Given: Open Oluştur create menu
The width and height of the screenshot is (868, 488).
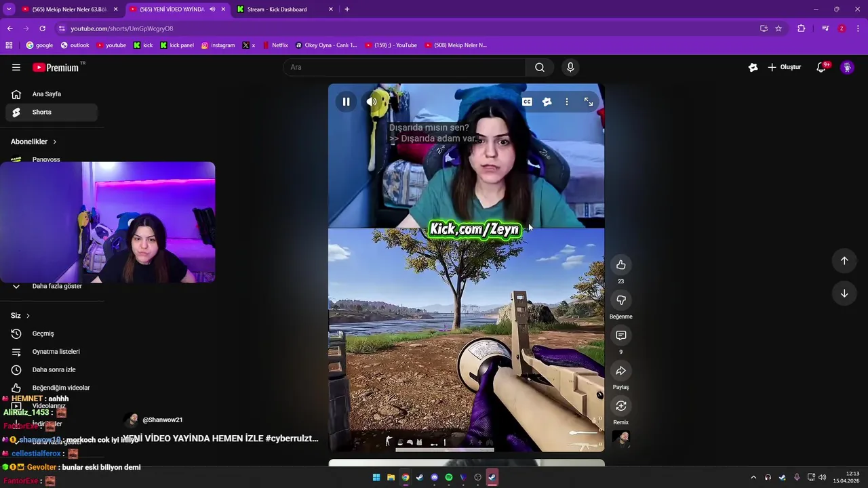Looking at the screenshot, I should point(785,67).
